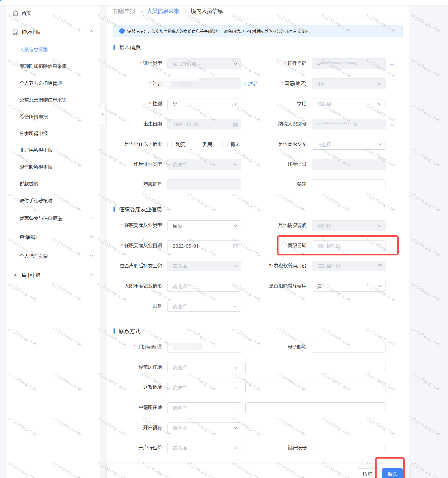Open 专项附加扣除信息采集 menu item
Viewport: 448px width, 478px height.
pyautogui.click(x=43, y=66)
